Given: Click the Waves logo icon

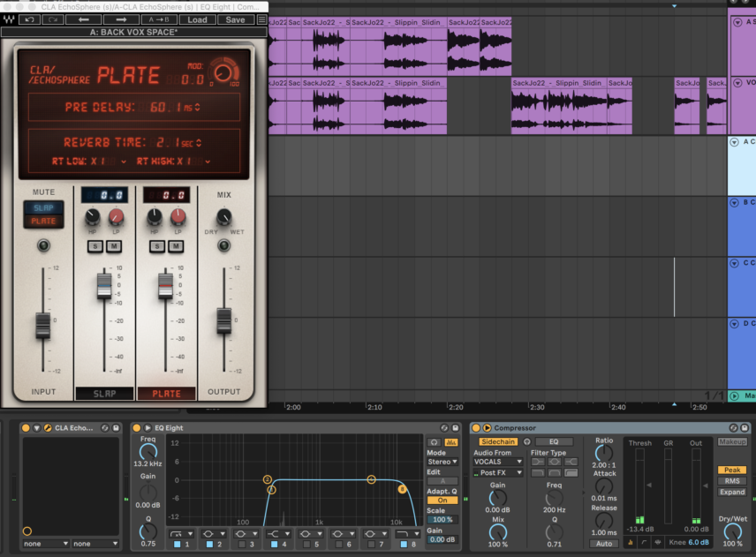Looking at the screenshot, I should 9,19.
